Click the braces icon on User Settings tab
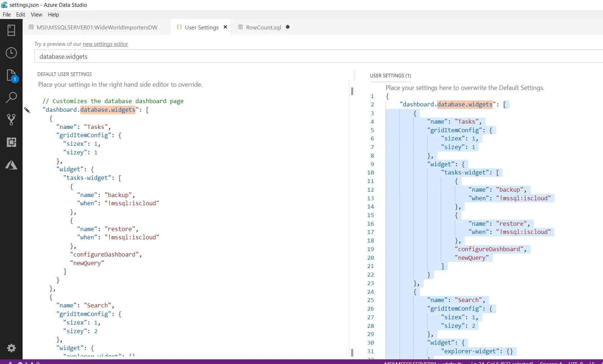The height and width of the screenshot is (364, 603). click(x=179, y=27)
